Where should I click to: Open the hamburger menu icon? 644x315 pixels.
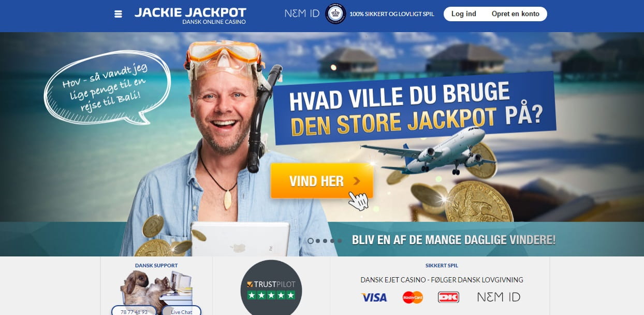pos(118,14)
